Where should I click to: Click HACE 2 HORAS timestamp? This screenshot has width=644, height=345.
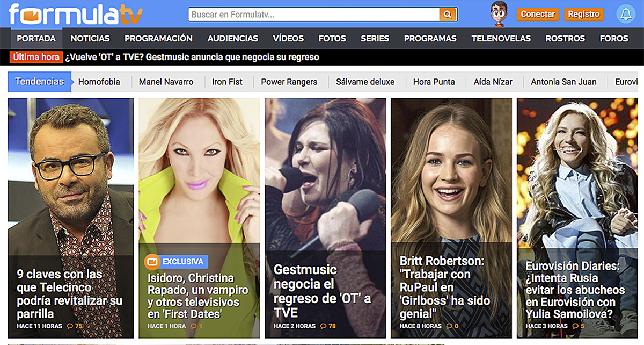(x=295, y=326)
